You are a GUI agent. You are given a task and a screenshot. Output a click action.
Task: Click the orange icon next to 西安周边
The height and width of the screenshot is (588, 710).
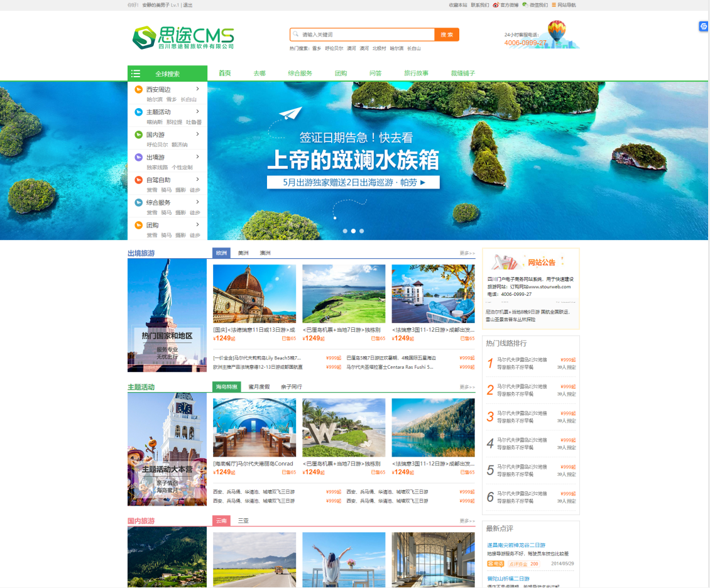click(x=139, y=90)
